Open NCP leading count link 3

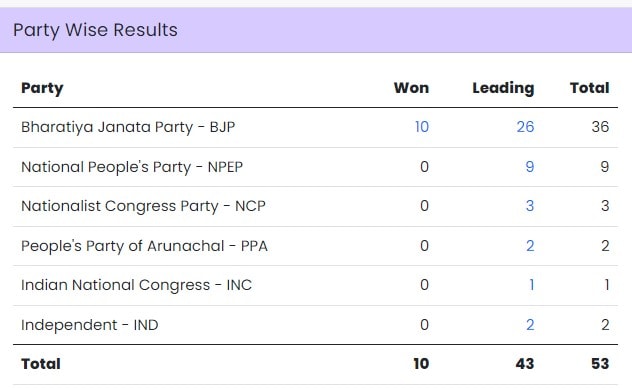pos(530,206)
